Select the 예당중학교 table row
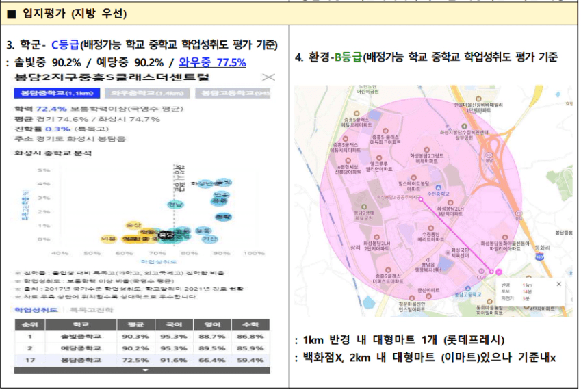 coord(142,348)
